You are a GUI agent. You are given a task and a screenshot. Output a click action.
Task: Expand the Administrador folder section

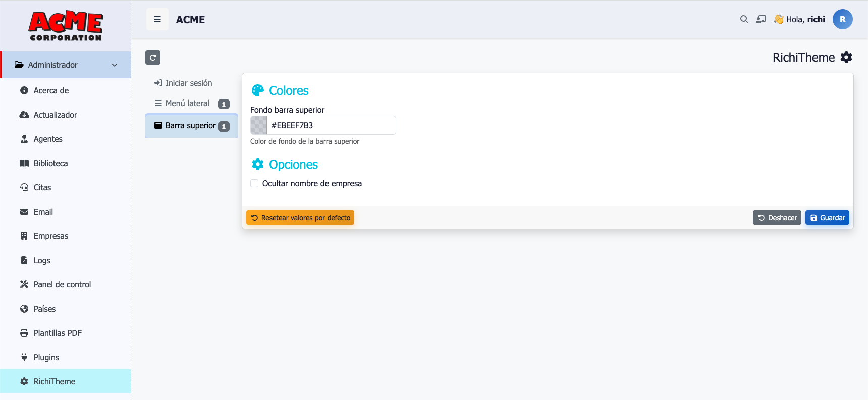click(x=52, y=65)
